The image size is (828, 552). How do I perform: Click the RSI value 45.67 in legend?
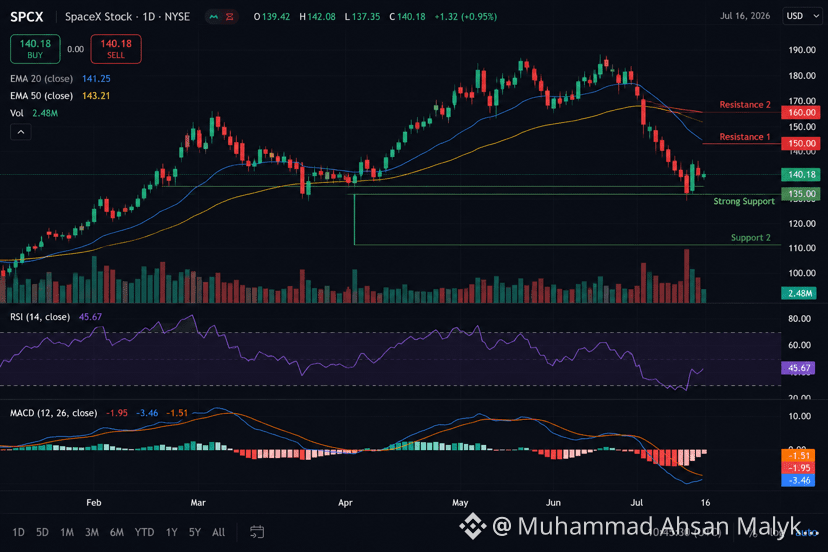click(x=90, y=317)
